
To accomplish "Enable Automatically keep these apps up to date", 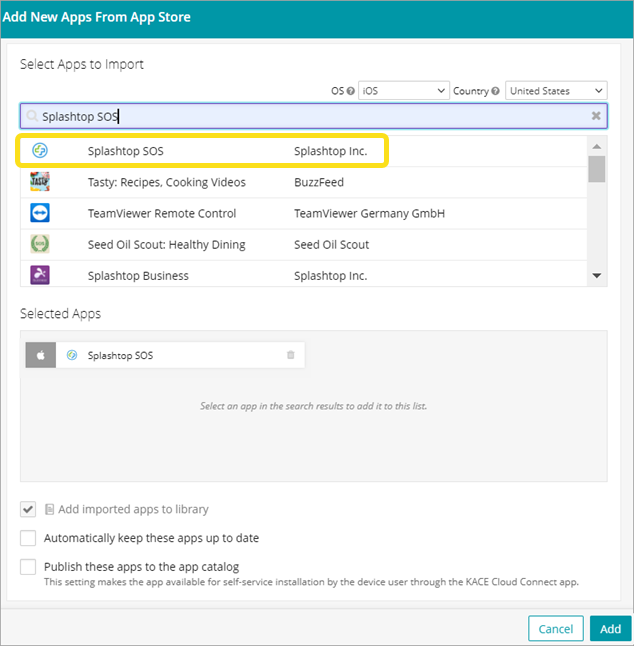I will click(x=28, y=538).
